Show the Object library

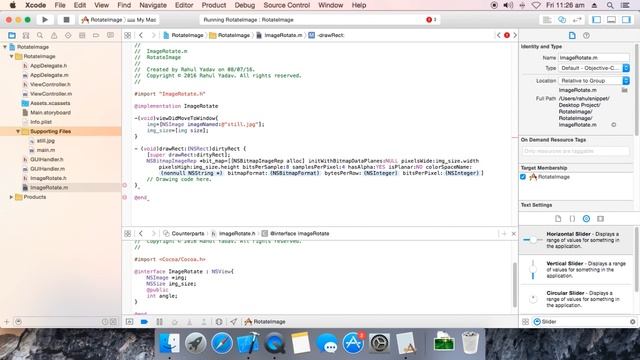click(587, 219)
